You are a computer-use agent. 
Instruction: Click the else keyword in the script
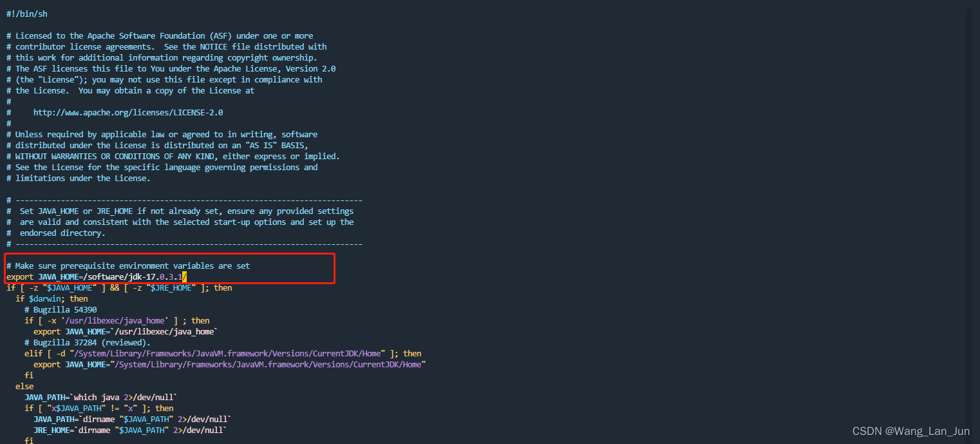click(24, 386)
